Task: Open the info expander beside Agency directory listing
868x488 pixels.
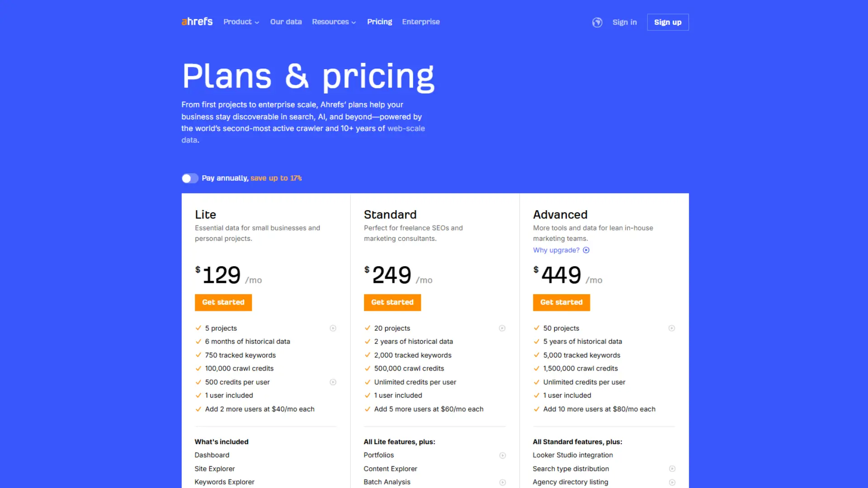Action: pos(672,482)
